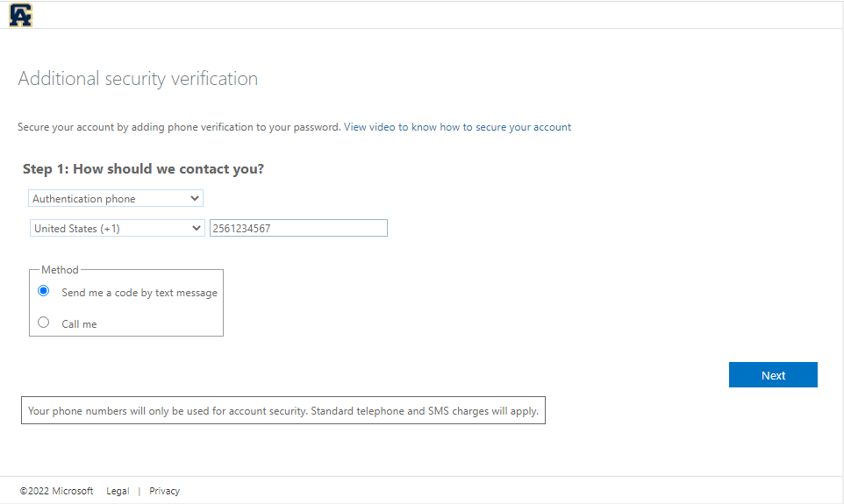
Task: Expand the United States (+1) country selector
Action: pos(118,228)
